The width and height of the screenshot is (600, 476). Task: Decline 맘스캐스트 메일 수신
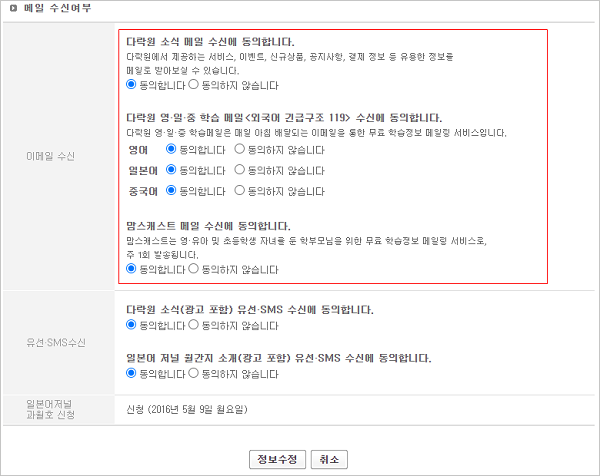194,269
